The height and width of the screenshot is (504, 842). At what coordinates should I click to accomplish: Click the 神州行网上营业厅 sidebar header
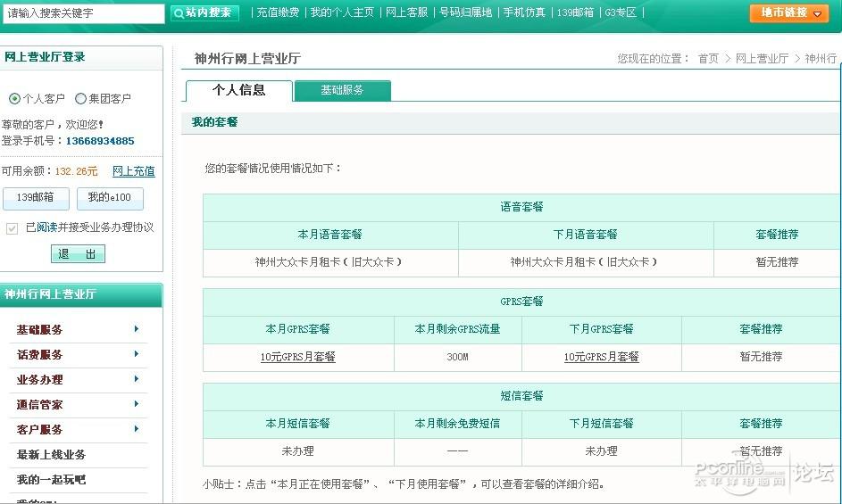click(x=51, y=294)
